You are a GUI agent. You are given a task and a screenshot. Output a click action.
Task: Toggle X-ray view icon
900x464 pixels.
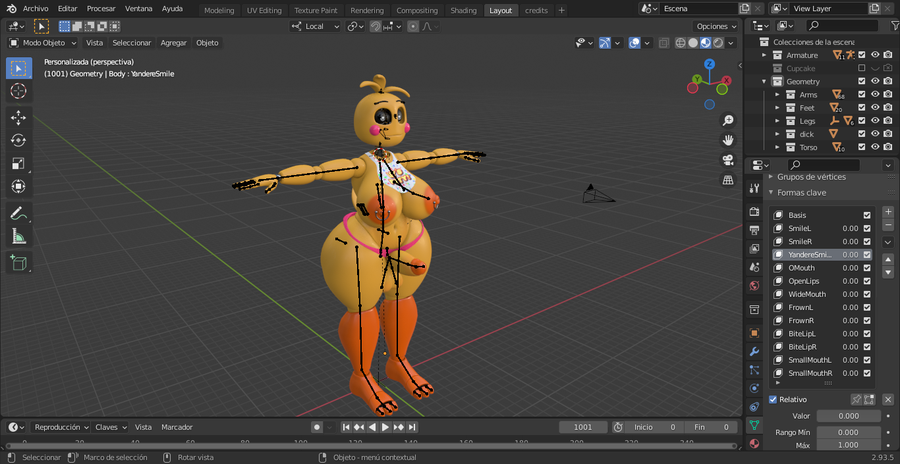(664, 43)
